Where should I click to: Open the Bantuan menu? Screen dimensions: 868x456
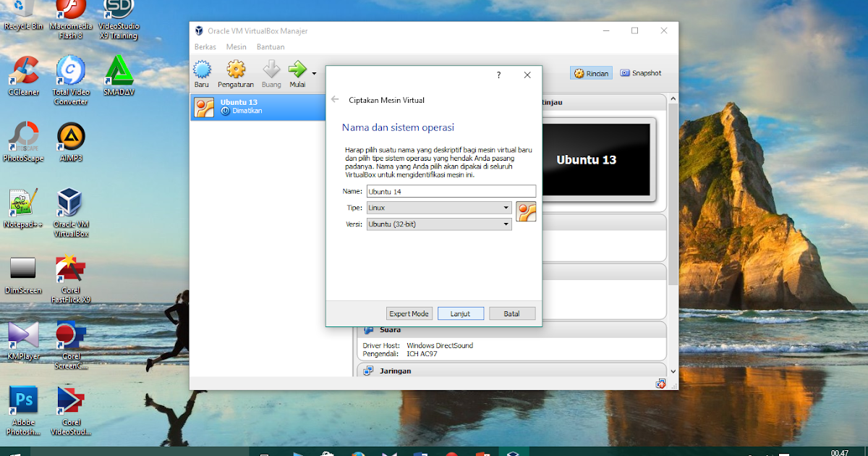pyautogui.click(x=271, y=46)
